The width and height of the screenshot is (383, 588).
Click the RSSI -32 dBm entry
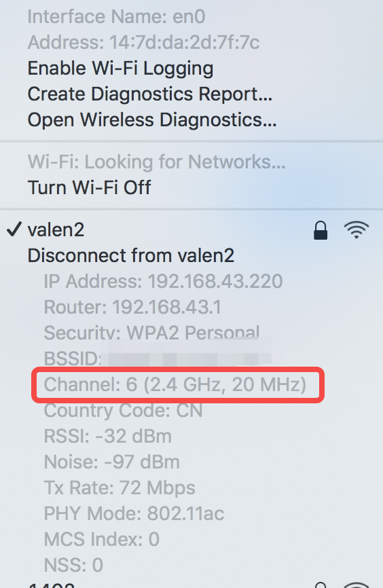(108, 436)
